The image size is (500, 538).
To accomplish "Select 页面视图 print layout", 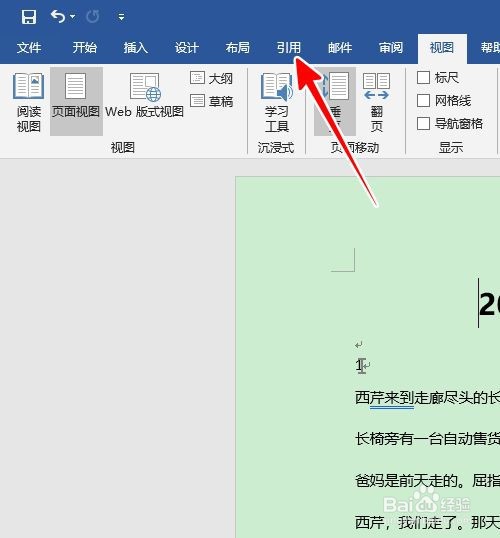I will click(76, 101).
